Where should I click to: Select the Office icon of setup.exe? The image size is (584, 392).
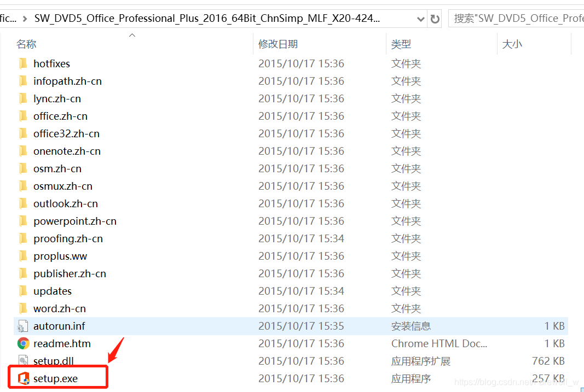tap(24, 379)
